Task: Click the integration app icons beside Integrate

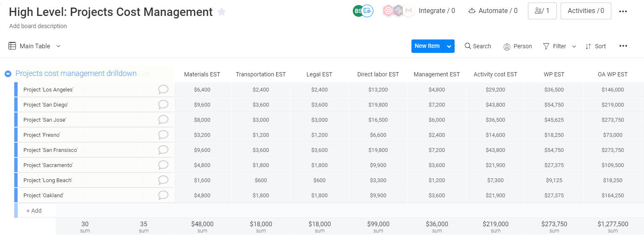Action: [397, 10]
